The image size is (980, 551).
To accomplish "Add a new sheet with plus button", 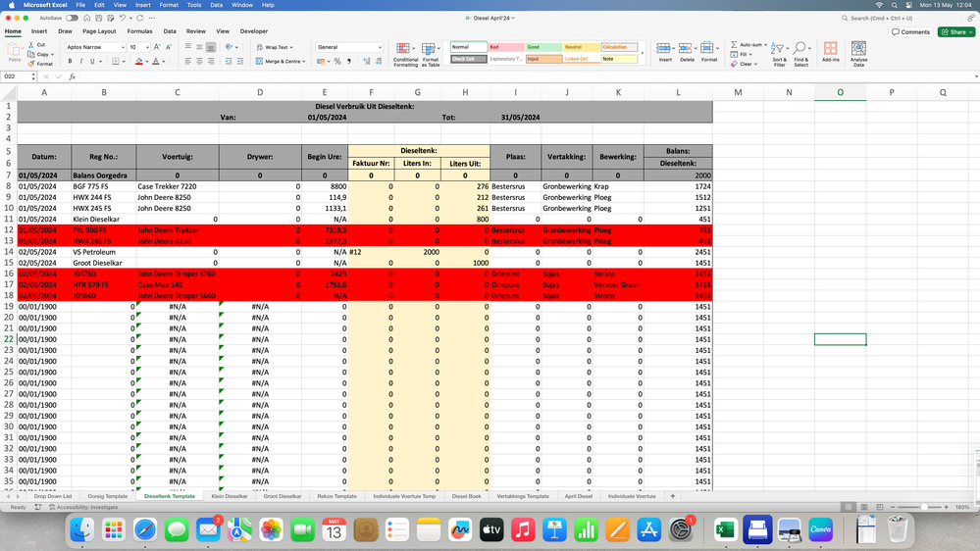I will 673,496.
